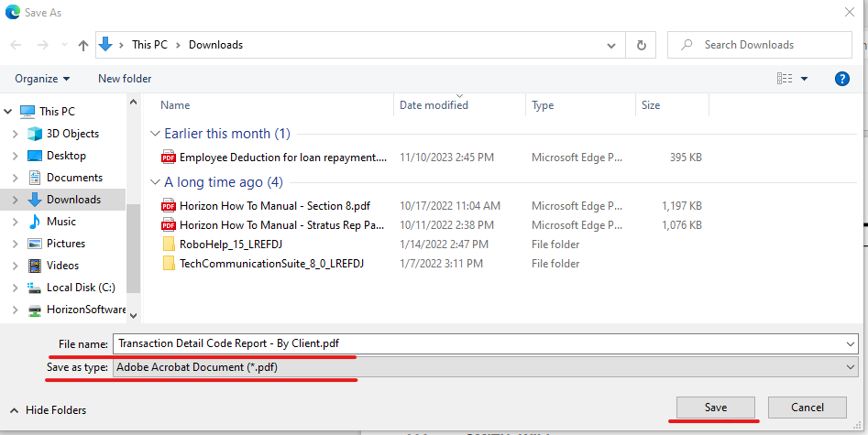Click the Up one level arrow
Image resolution: width=868 pixels, height=435 pixels.
[83, 45]
